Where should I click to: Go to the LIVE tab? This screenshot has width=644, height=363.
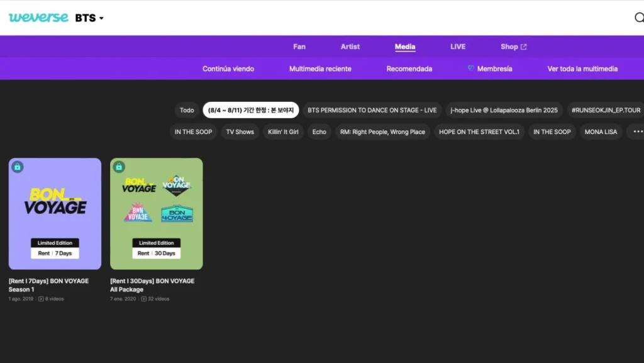pyautogui.click(x=458, y=47)
